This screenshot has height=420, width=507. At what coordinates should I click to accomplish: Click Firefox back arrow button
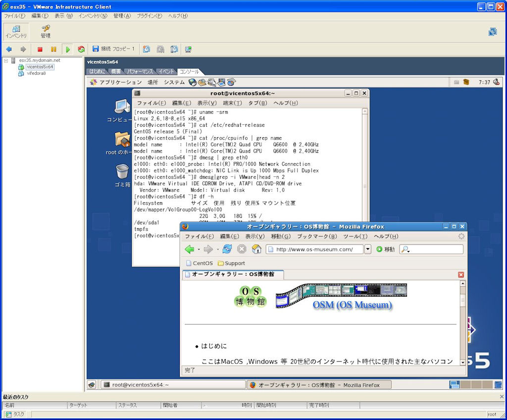point(190,249)
